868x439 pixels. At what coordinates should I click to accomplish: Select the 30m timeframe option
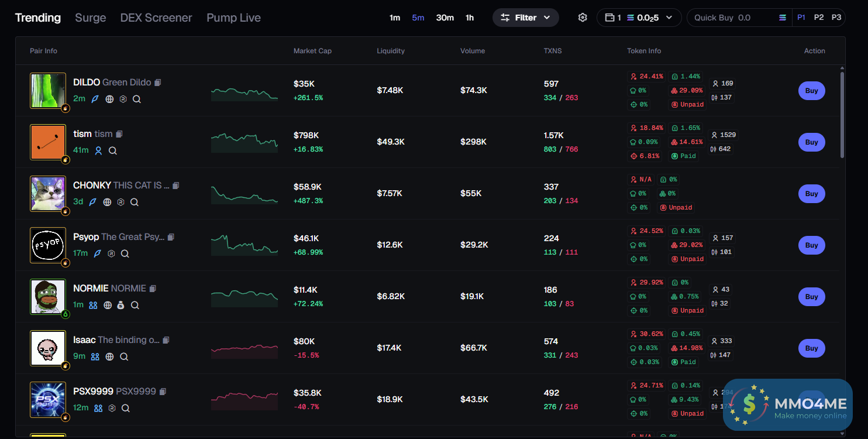[445, 18]
